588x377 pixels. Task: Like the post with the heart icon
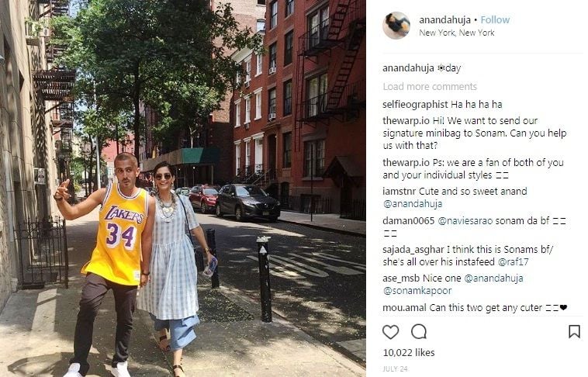[390, 332]
